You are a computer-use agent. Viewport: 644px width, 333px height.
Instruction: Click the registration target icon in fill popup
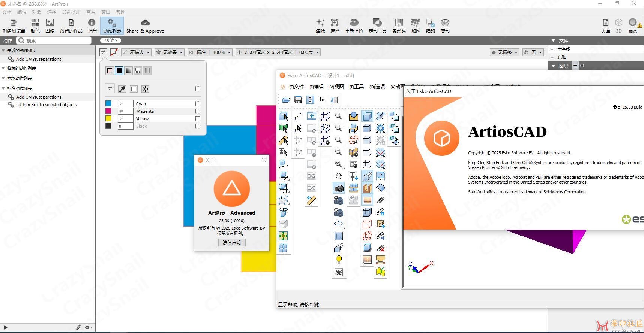[146, 89]
